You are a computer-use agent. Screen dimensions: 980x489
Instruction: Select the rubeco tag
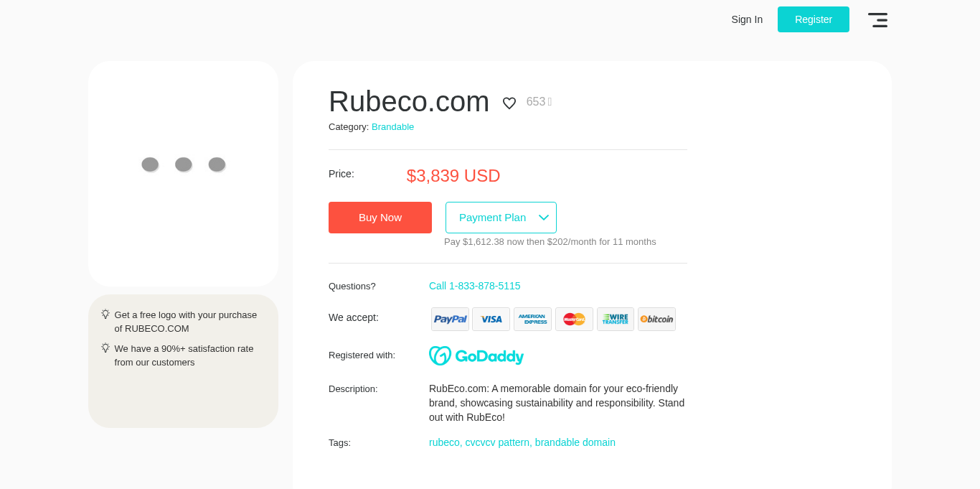point(444,442)
